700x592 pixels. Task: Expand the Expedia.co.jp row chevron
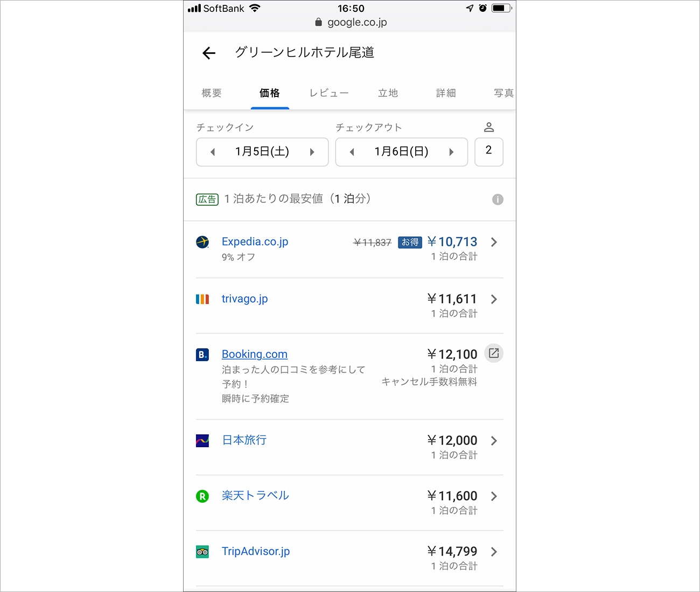coord(494,242)
